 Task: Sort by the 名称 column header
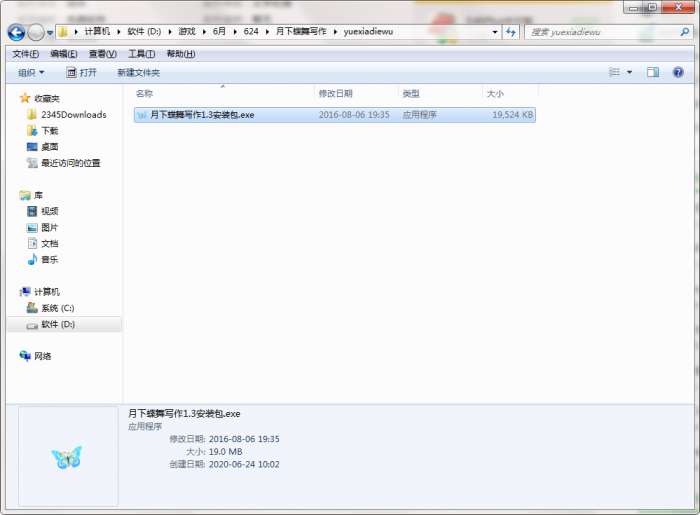point(144,94)
